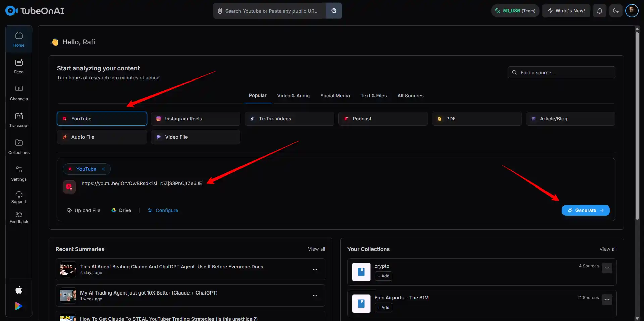Add a source to the crypto collection
The width and height of the screenshot is (644, 321).
[x=383, y=276]
